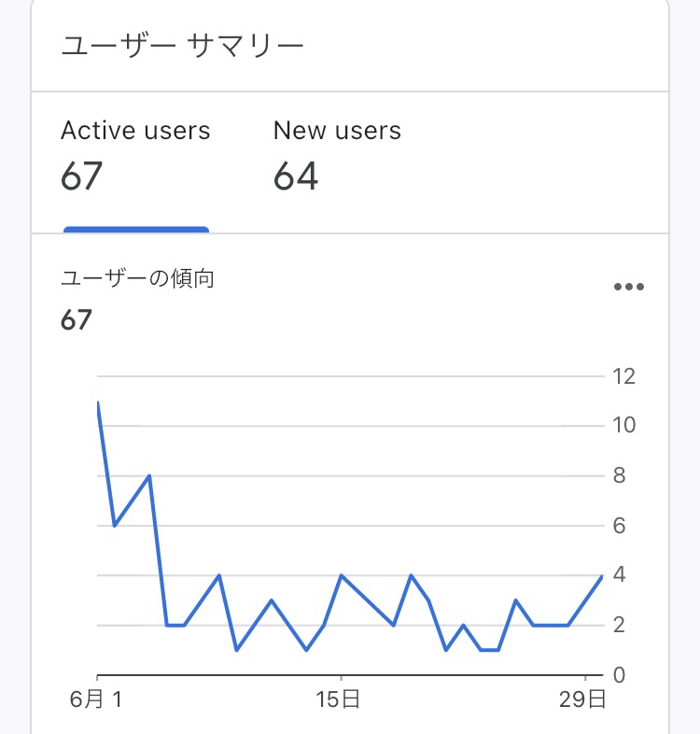Click the 29日 x-axis date label

click(x=582, y=699)
